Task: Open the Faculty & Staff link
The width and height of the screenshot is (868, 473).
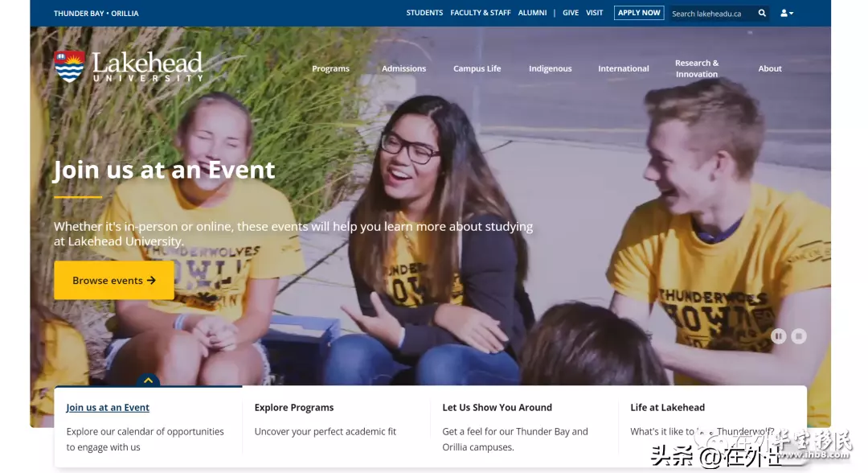Action: (481, 13)
